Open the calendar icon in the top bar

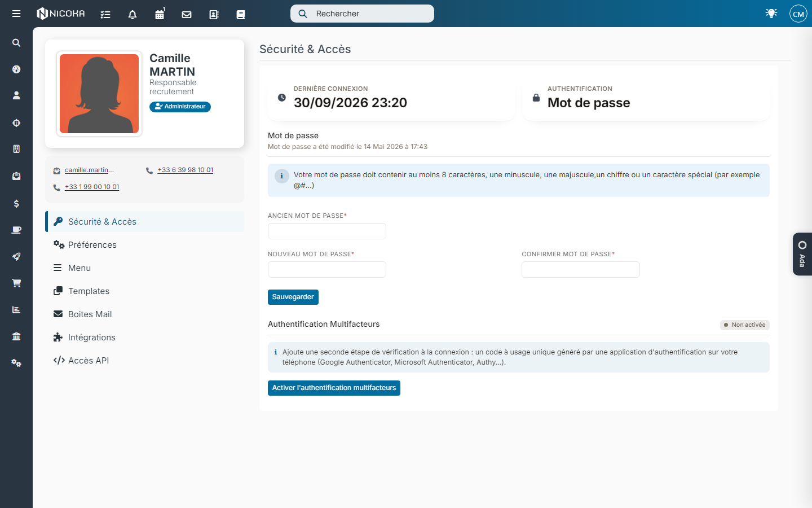[160, 14]
